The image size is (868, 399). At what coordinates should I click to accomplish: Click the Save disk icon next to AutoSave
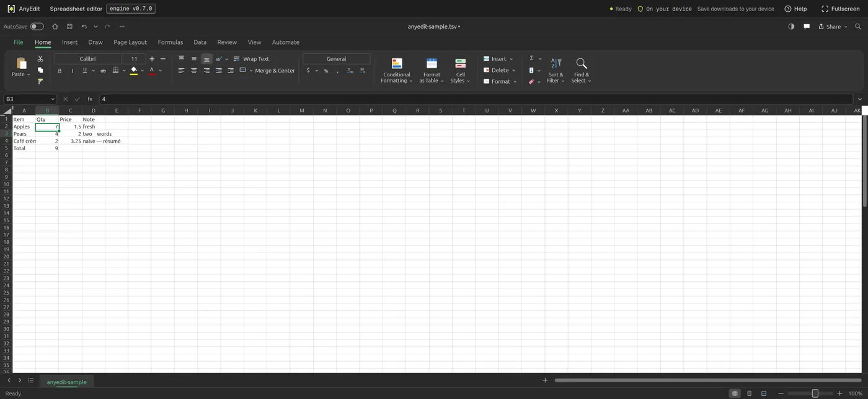(69, 27)
